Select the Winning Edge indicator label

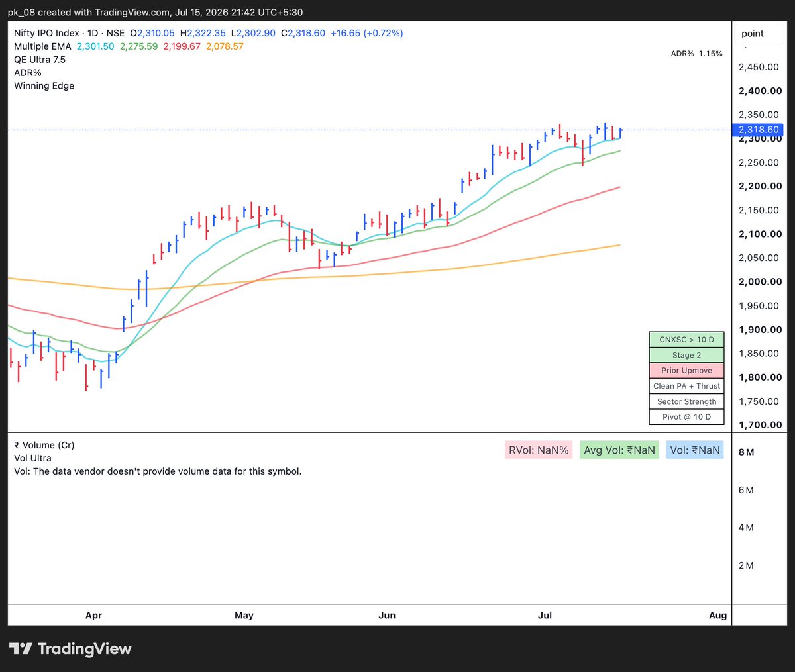pyautogui.click(x=44, y=86)
